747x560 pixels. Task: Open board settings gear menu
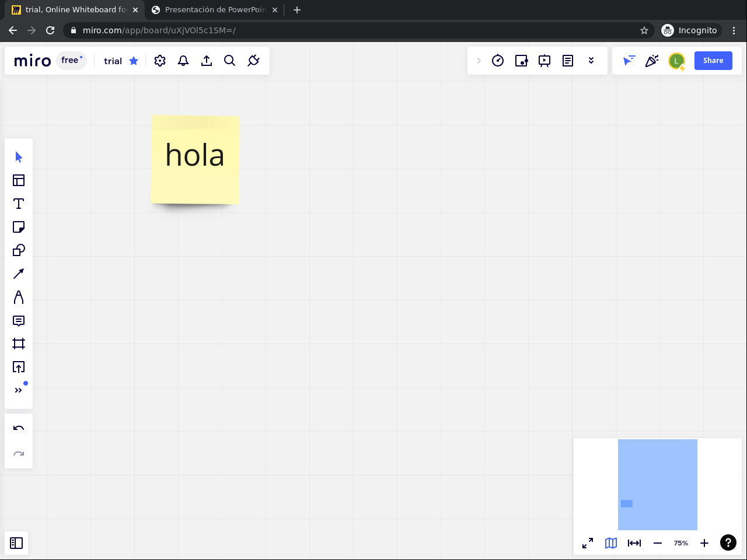pos(160,61)
